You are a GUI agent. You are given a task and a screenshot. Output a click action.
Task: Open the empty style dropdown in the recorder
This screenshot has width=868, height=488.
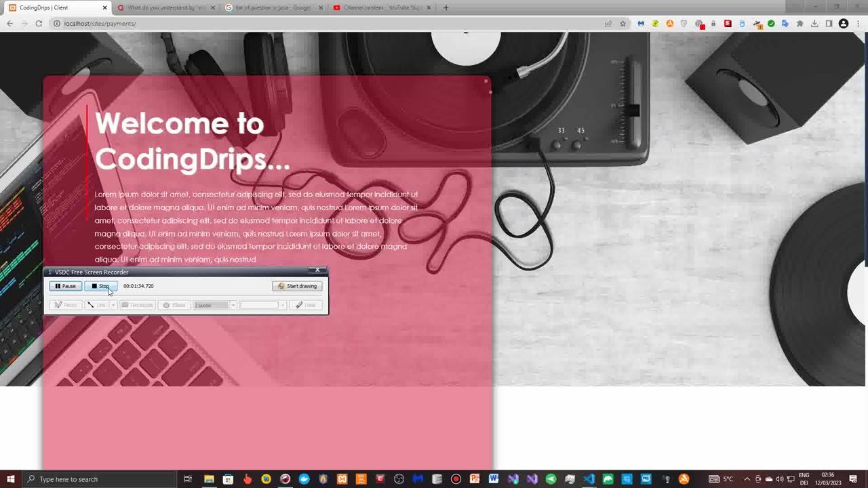263,305
